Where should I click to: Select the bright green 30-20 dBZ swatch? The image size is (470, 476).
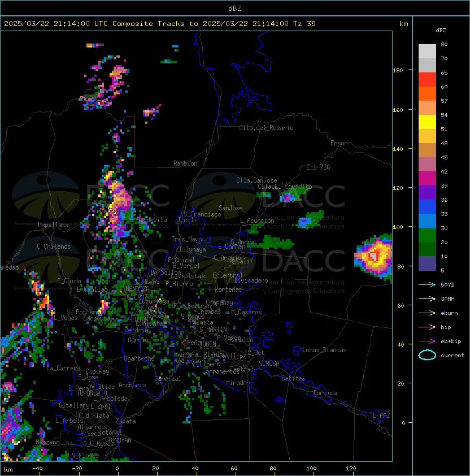427,235
